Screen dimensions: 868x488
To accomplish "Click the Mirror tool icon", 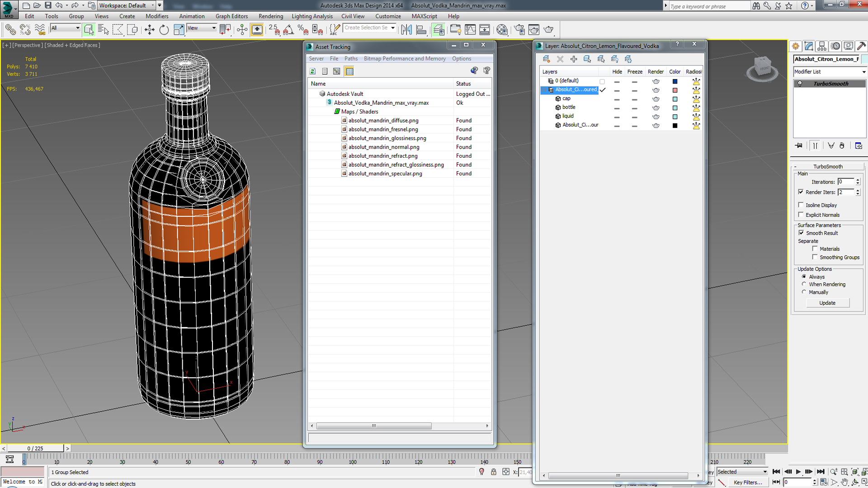I will [406, 30].
